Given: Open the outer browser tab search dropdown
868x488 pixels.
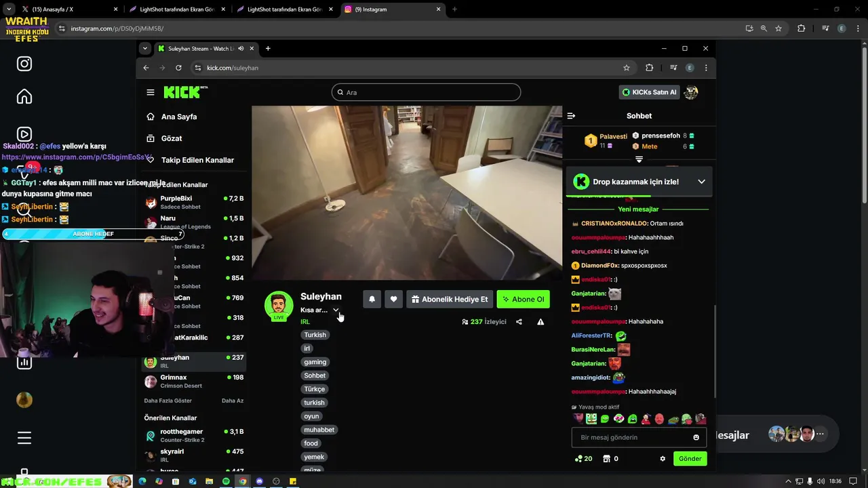Looking at the screenshot, I should (x=9, y=9).
